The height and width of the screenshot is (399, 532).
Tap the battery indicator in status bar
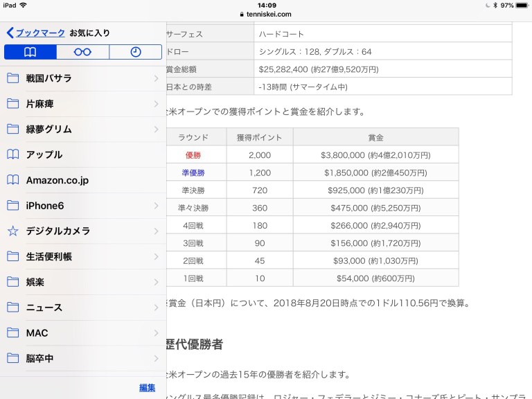pos(520,5)
